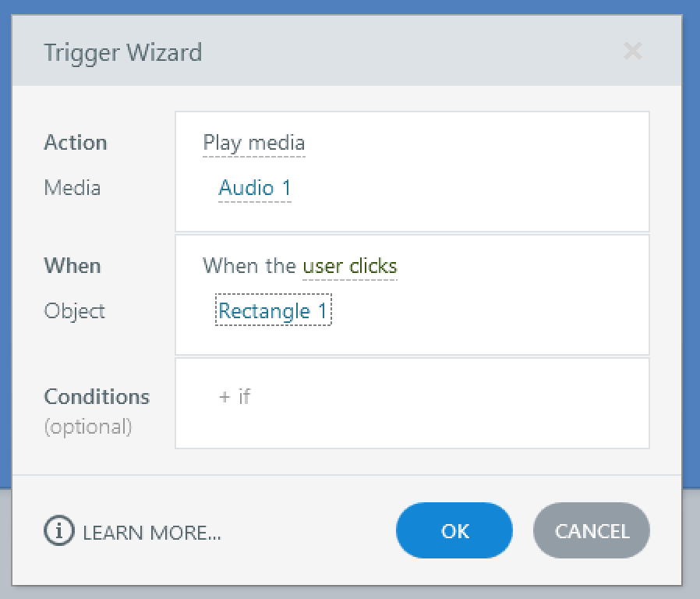
Task: Click the 'When the' text
Action: (249, 266)
